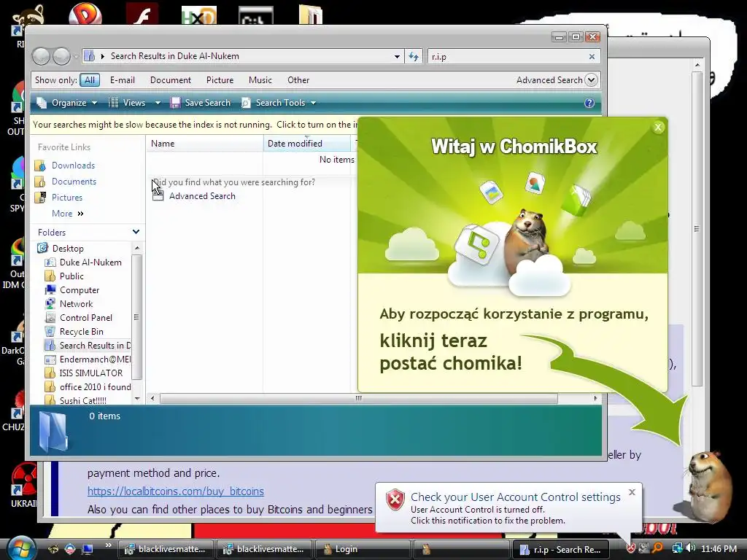Show hidden quick launch items chevron
Viewport: 747px width, 560px height.
pos(108,545)
